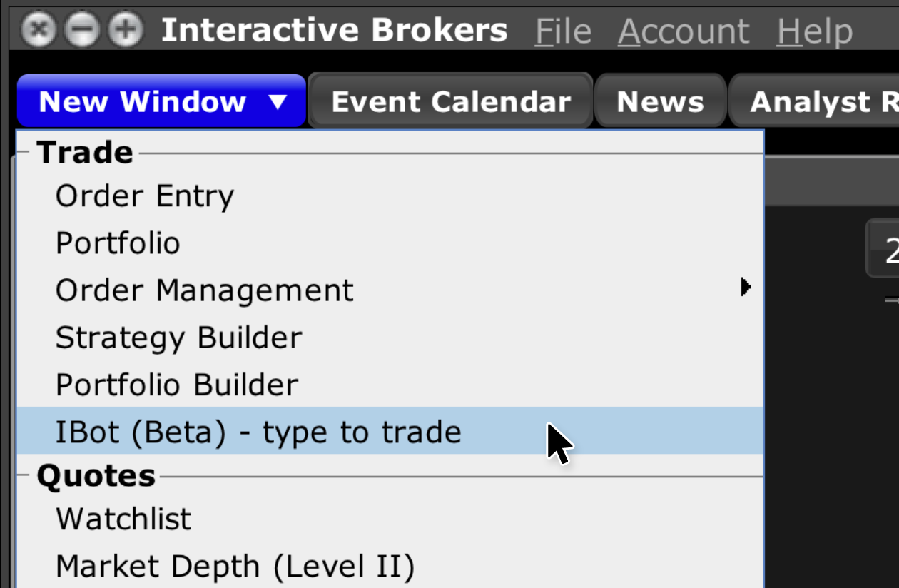Launch the Strategy Builder
Screen dimensions: 899x588
[178, 337]
